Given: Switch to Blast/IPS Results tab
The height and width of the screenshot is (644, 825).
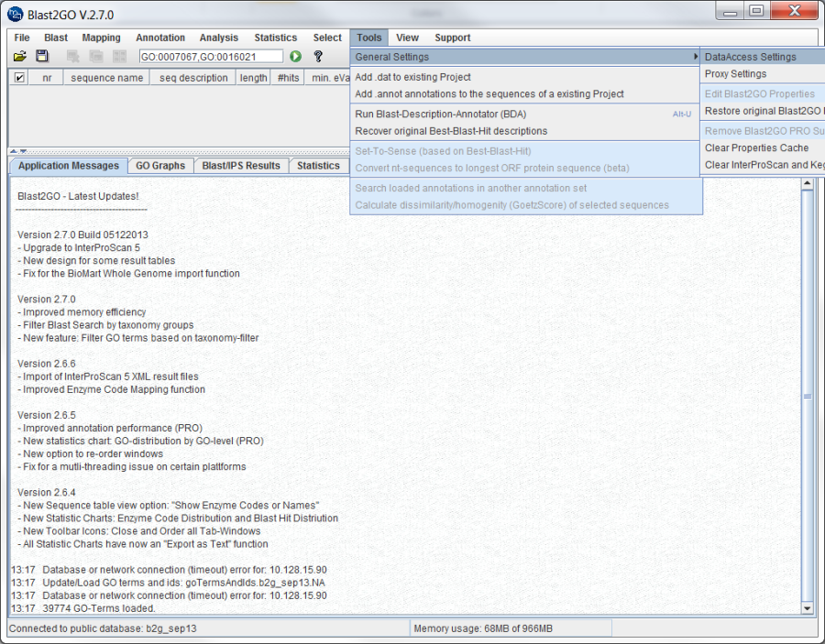Looking at the screenshot, I should click(x=241, y=166).
